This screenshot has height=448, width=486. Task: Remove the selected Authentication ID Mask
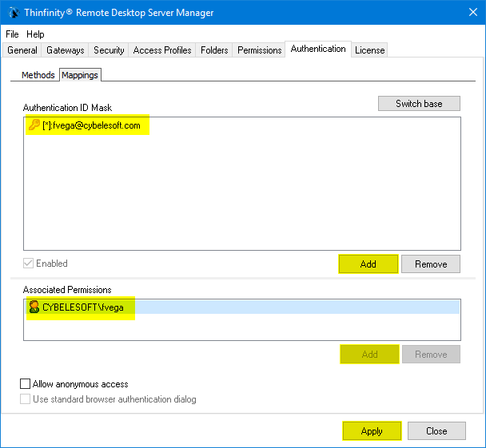coord(431,264)
